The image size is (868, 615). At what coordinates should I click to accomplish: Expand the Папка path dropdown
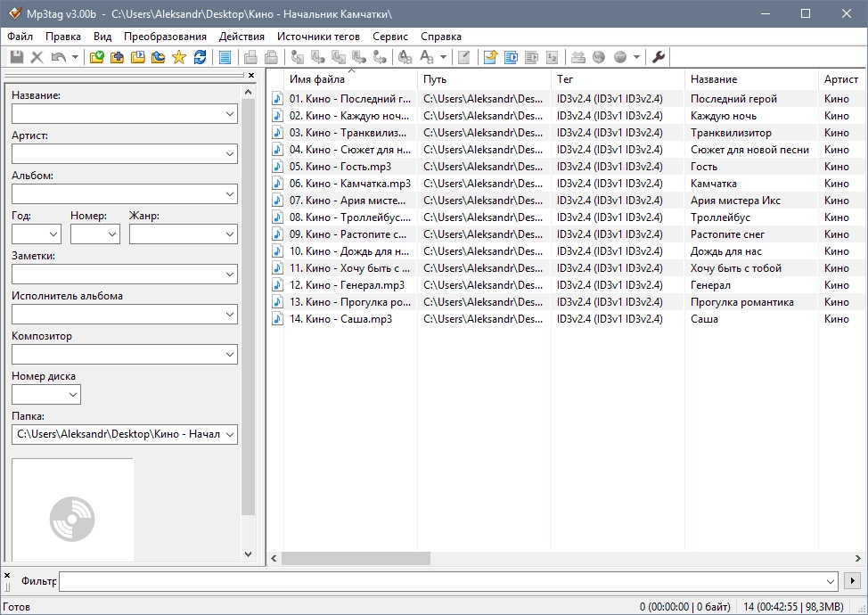click(230, 435)
